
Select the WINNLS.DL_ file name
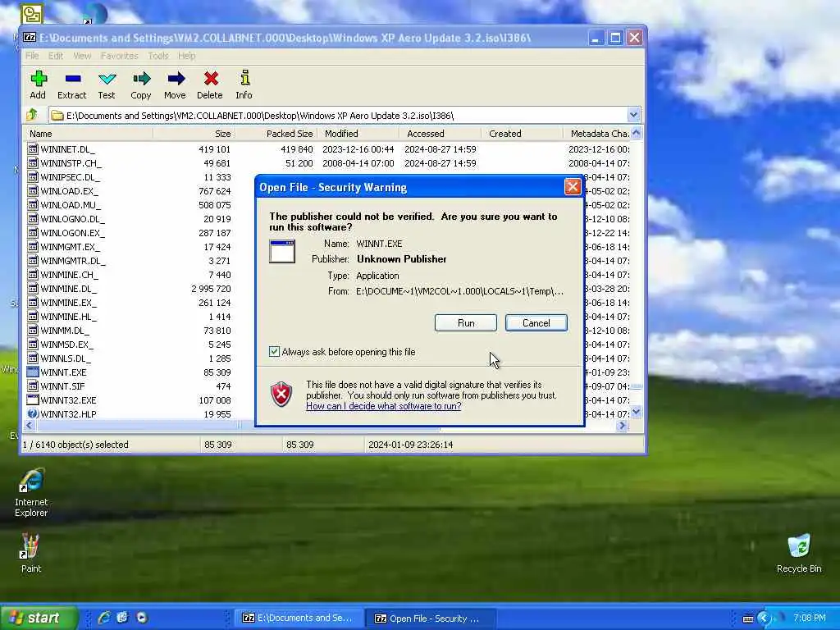click(66, 358)
